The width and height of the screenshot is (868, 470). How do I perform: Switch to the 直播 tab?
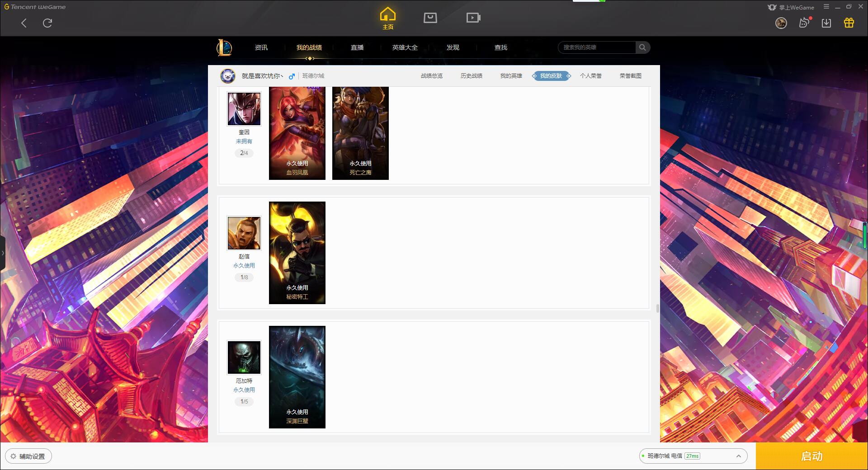pos(357,47)
